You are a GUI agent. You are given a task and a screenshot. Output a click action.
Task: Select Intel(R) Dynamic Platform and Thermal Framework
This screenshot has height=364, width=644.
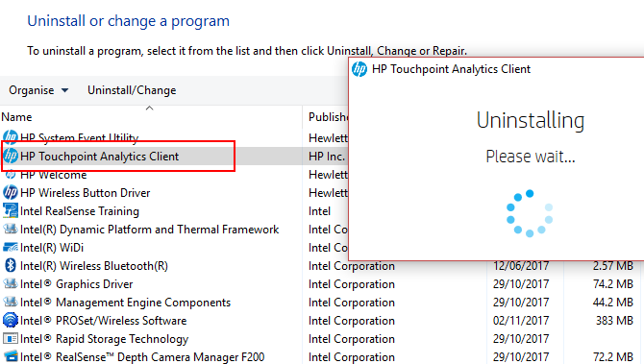[x=150, y=230]
